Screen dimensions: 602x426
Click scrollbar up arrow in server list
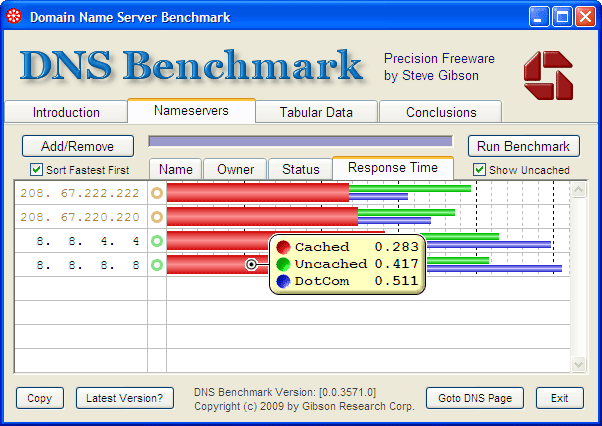pos(578,190)
